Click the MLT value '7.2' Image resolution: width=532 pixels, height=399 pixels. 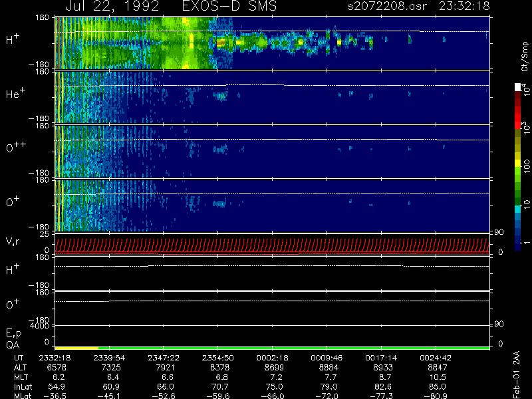(x=277, y=377)
